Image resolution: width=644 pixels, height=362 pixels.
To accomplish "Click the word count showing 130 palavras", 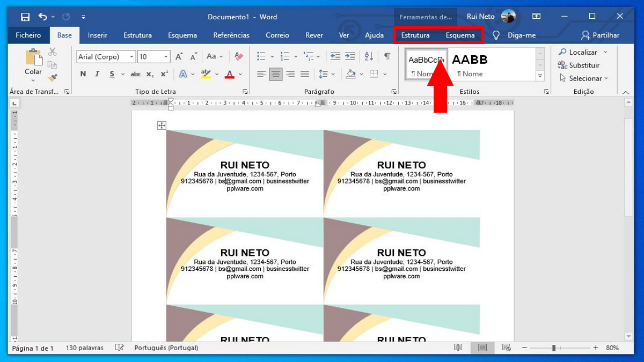I will click(86, 348).
